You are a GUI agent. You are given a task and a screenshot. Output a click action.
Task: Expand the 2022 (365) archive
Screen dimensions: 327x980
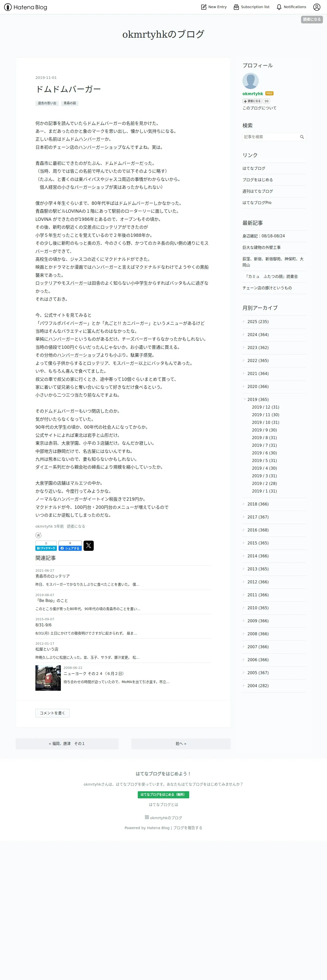tap(244, 360)
